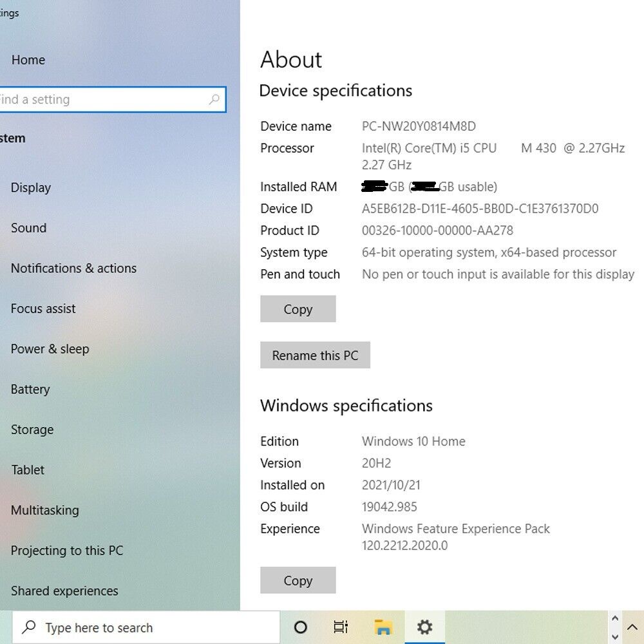Open the Battery settings page

[x=30, y=390]
